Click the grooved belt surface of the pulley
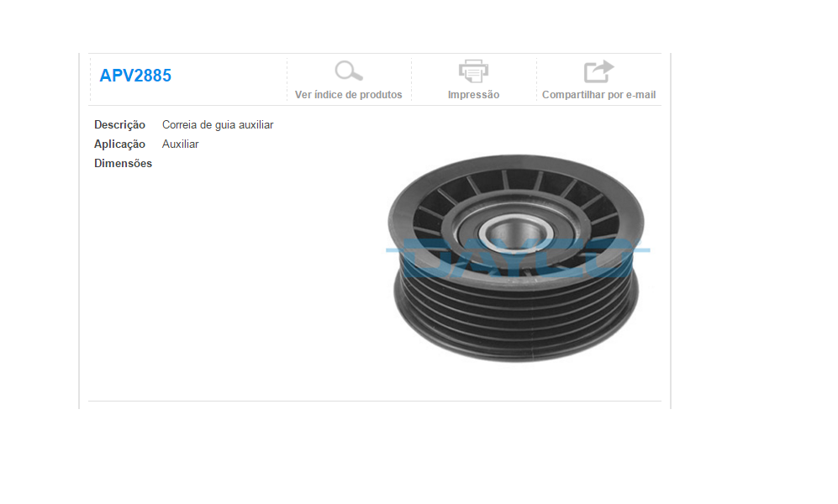 point(516,315)
